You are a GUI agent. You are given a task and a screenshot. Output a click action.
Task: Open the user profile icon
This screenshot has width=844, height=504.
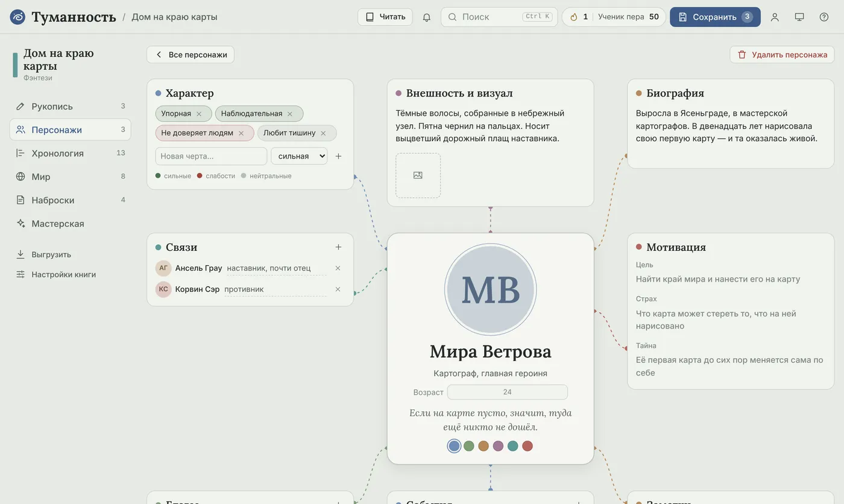775,17
